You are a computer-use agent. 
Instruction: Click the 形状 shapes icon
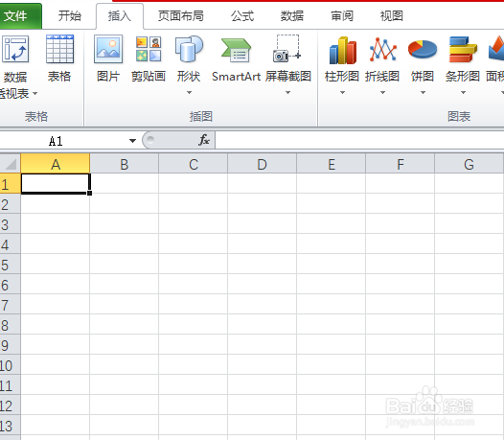[x=189, y=49]
